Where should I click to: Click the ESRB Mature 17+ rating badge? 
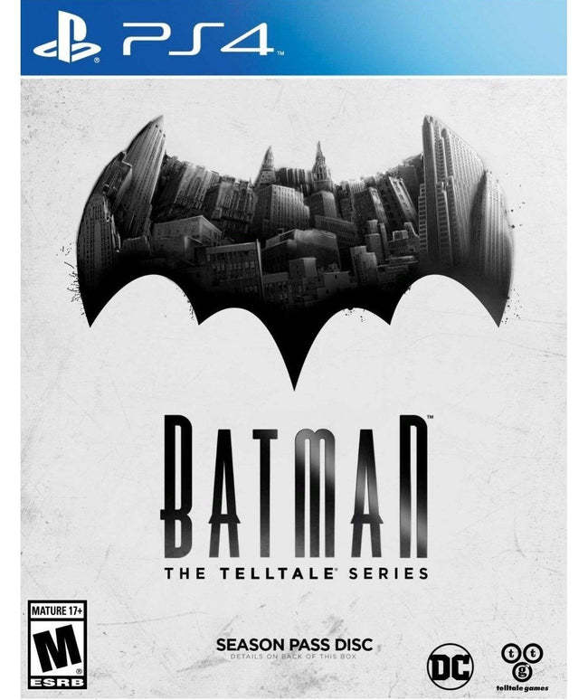point(57,645)
